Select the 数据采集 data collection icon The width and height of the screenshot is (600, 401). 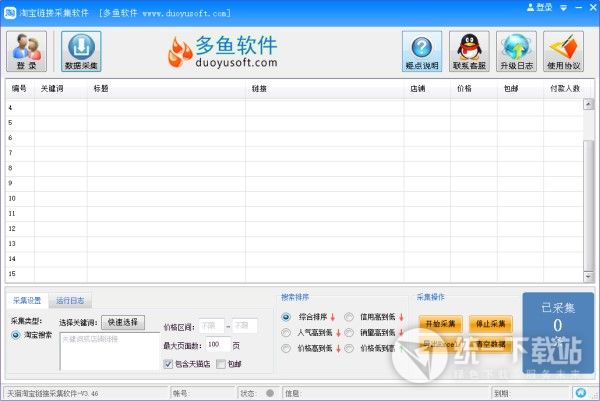[x=81, y=51]
